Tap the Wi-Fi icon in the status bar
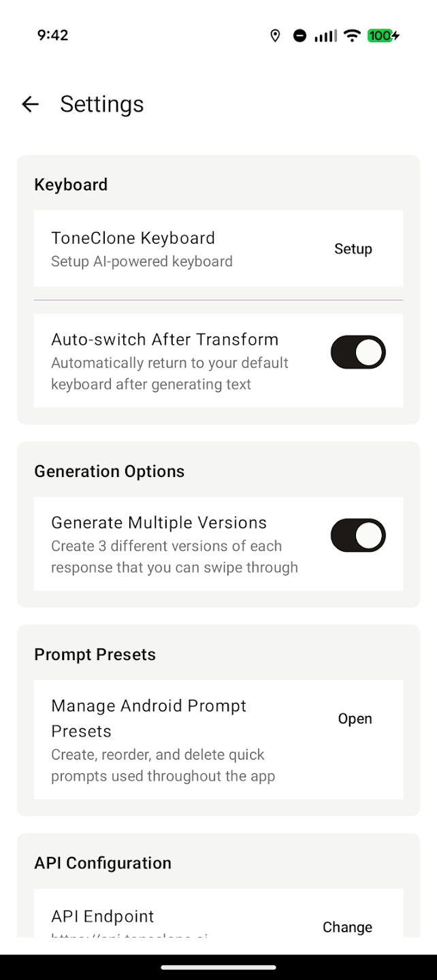This screenshot has width=437, height=980. 352,35
